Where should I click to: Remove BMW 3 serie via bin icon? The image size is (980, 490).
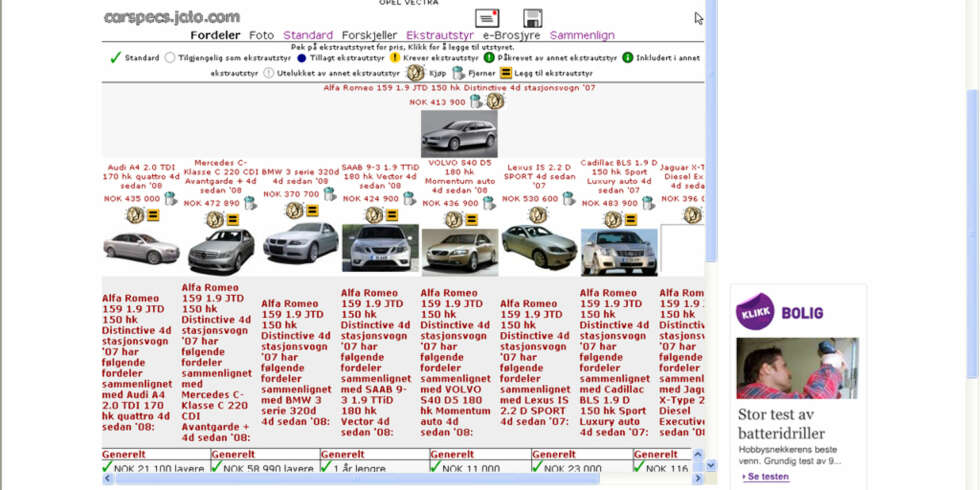click(x=329, y=194)
